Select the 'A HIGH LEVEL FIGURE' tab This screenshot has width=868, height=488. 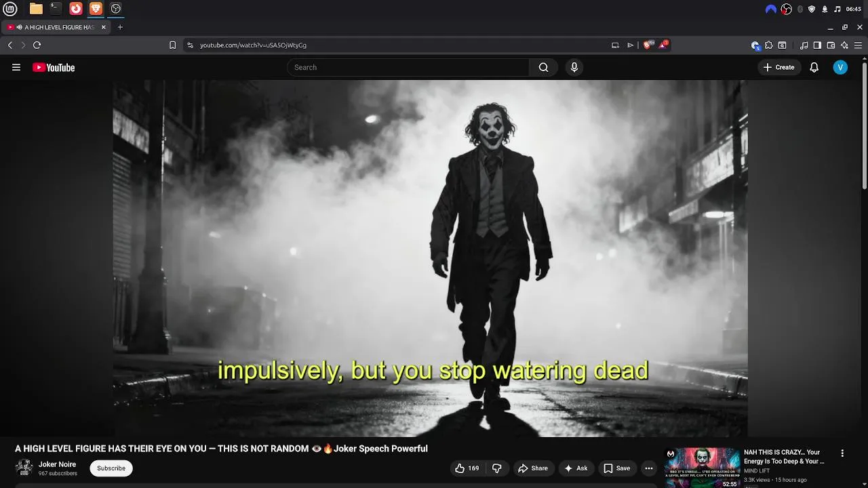click(x=56, y=27)
